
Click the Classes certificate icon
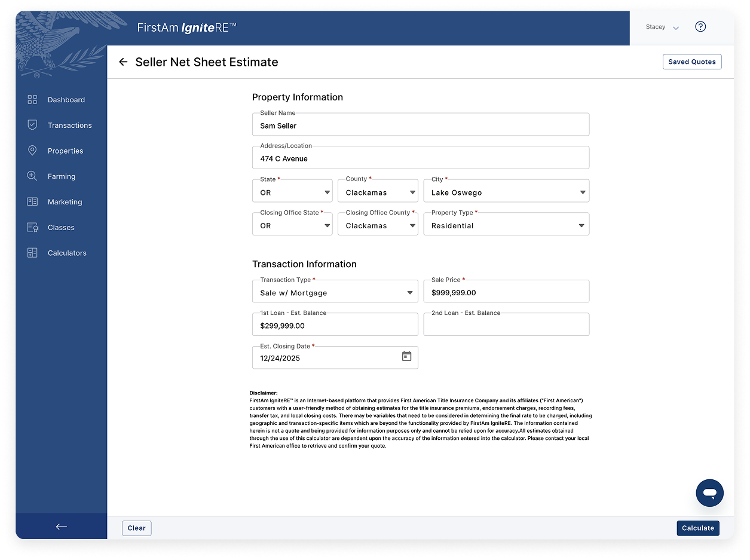[x=32, y=228]
